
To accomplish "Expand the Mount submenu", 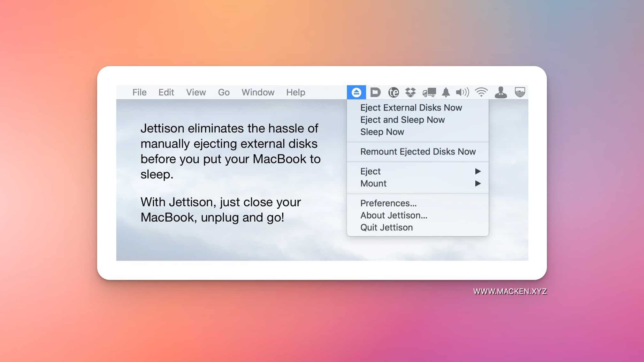I will click(418, 184).
